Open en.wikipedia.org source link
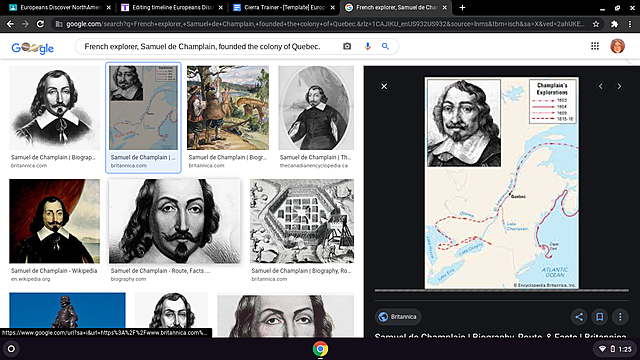Viewport: 640px width, 360px height. point(30,279)
